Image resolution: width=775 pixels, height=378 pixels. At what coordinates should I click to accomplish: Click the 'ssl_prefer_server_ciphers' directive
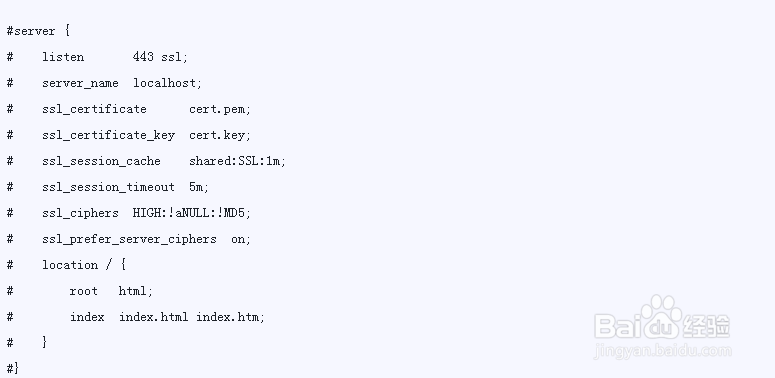pyautogui.click(x=129, y=239)
